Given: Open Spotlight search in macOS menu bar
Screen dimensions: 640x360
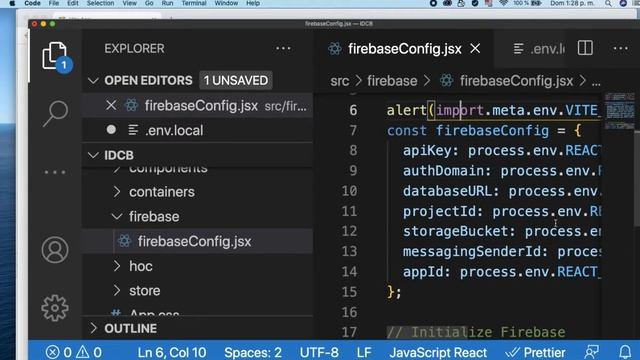Looking at the screenshot, I should [608, 3].
